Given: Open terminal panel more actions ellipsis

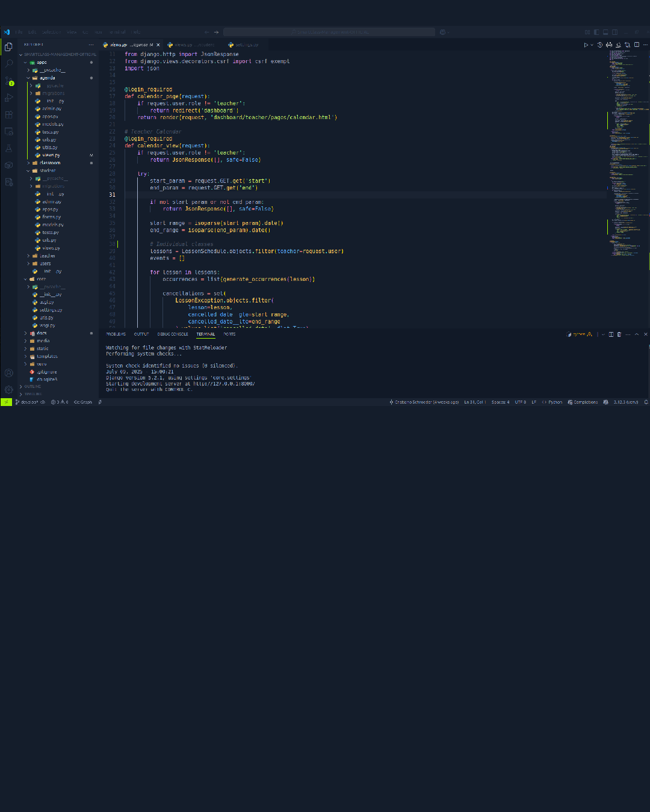Looking at the screenshot, I should pos(628,334).
